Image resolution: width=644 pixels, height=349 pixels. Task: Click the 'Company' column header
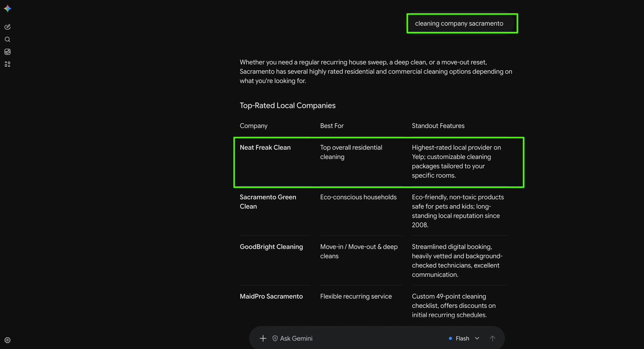[x=254, y=126]
